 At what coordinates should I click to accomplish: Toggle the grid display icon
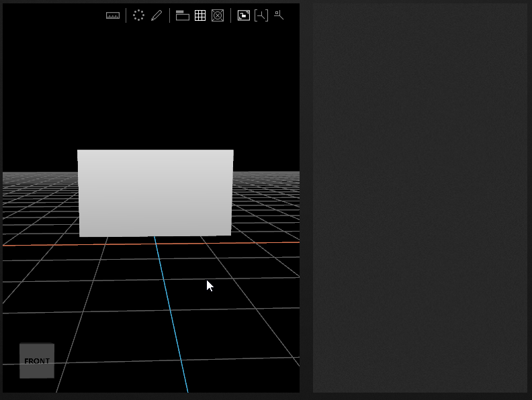[200, 15]
